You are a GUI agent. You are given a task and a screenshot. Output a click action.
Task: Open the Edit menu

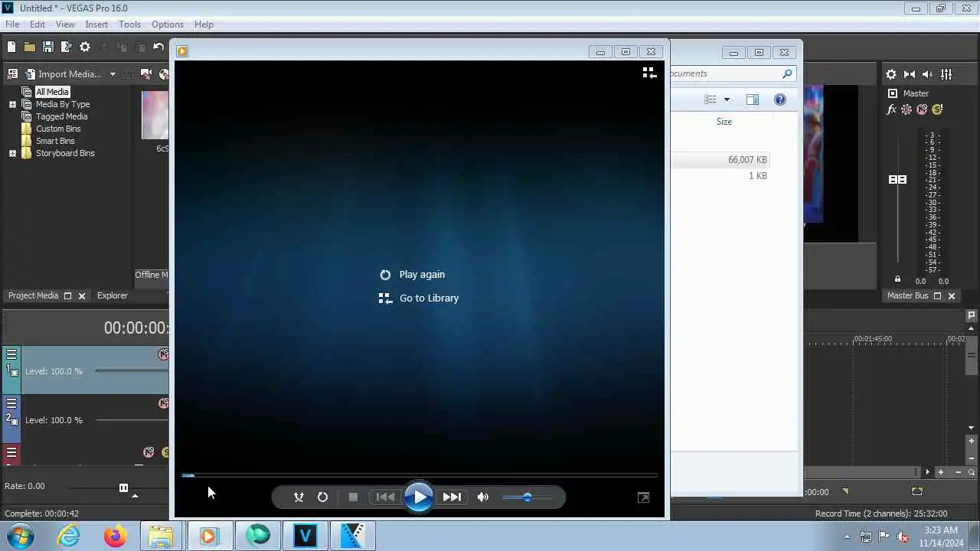coord(38,24)
